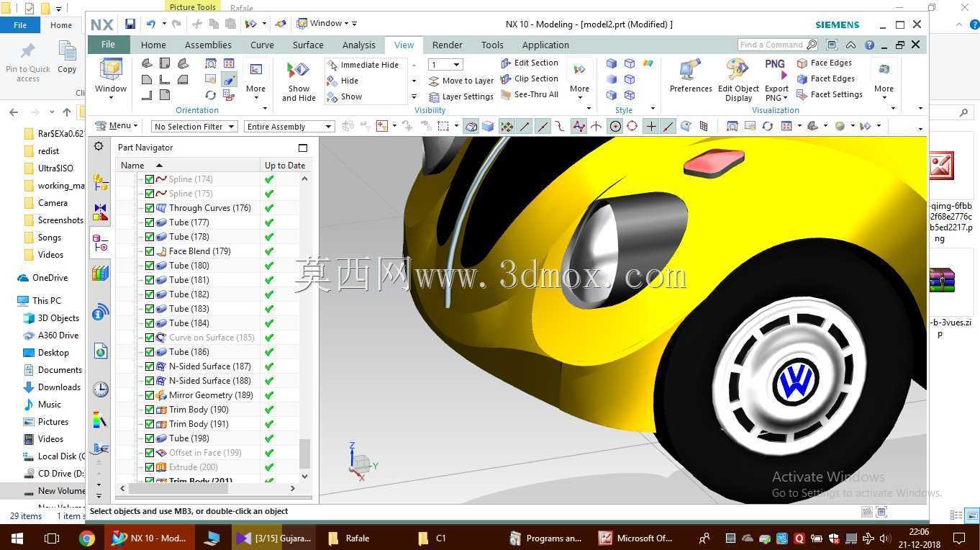The height and width of the screenshot is (550, 980).
Task: Open resource bar settings gear icon
Action: pos(99,146)
